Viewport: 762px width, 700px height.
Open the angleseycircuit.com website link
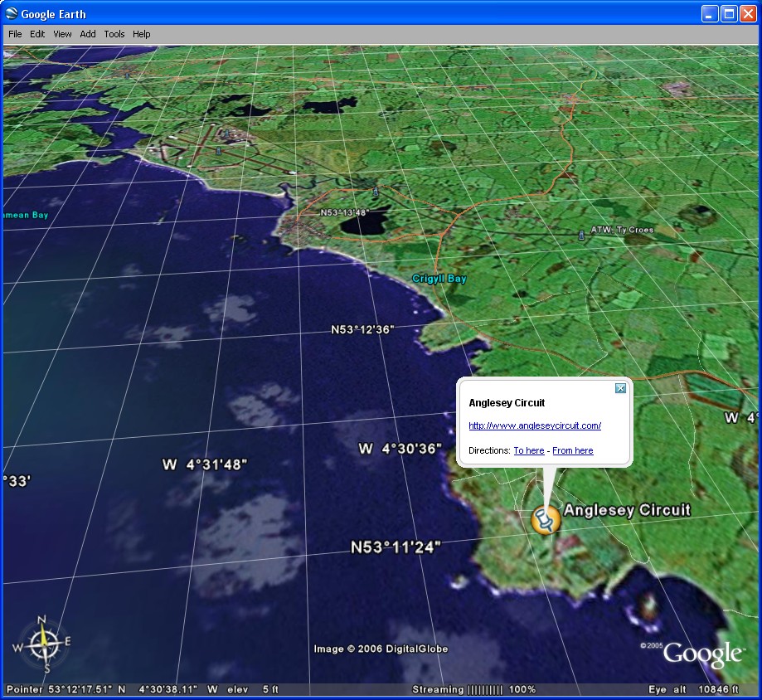(535, 425)
